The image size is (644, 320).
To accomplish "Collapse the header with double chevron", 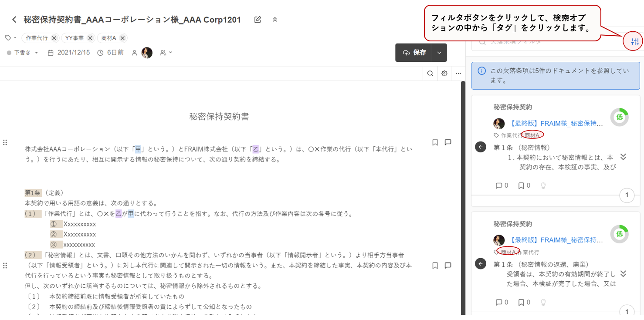I will [275, 20].
